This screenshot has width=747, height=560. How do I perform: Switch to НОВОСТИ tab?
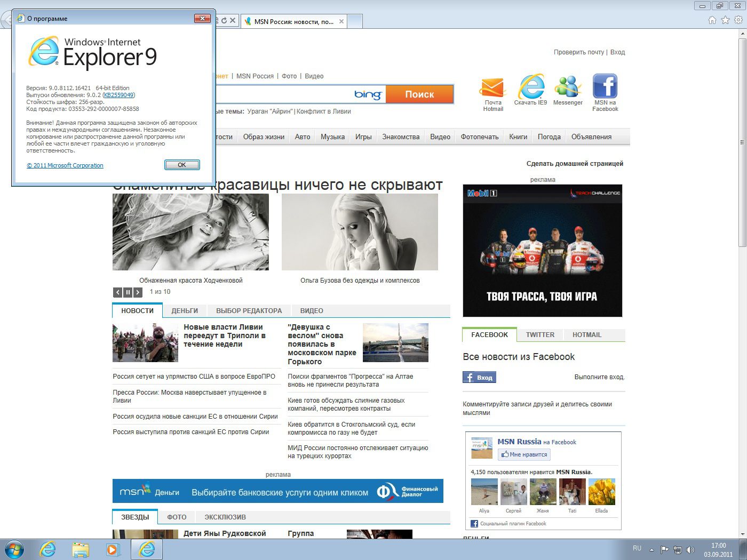(x=137, y=310)
